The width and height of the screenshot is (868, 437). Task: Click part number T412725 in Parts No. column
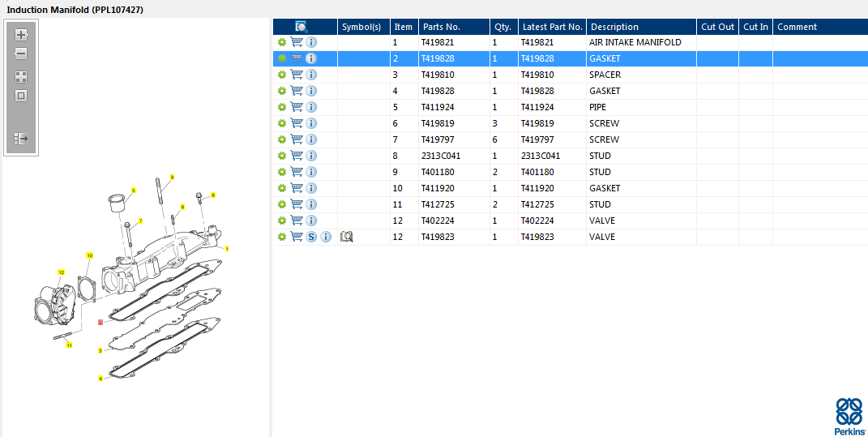(438, 204)
